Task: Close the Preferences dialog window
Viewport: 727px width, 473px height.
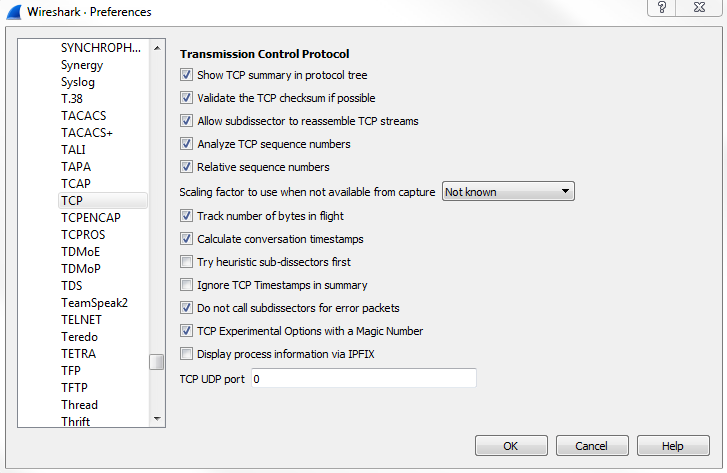Action: click(x=701, y=8)
